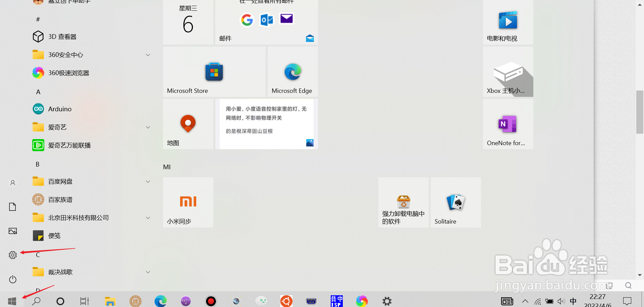Jump to letter B section header
The width and height of the screenshot is (644, 307).
pos(38,164)
